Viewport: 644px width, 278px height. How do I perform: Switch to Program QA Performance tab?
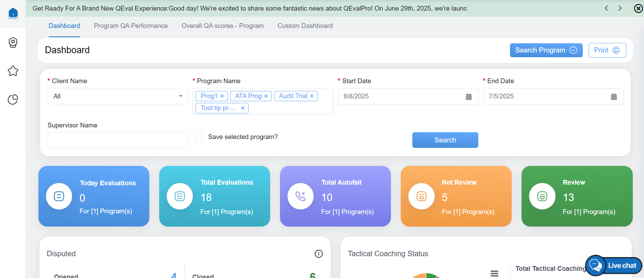(131, 26)
